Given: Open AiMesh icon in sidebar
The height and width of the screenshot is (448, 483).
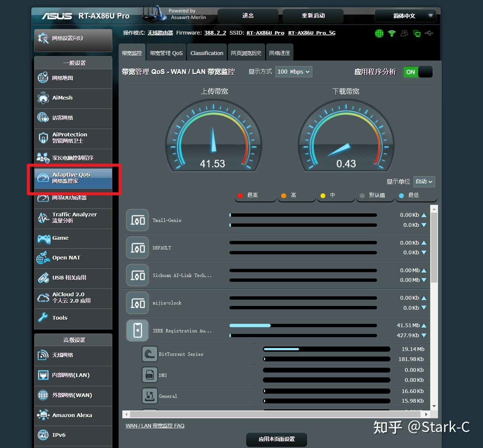Looking at the screenshot, I should tap(43, 98).
